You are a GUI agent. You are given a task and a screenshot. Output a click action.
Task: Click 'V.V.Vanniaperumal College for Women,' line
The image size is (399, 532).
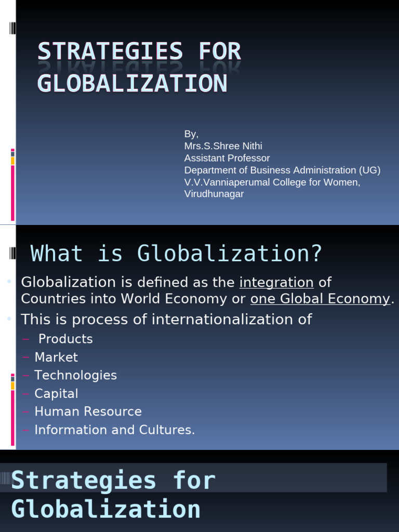click(x=272, y=182)
